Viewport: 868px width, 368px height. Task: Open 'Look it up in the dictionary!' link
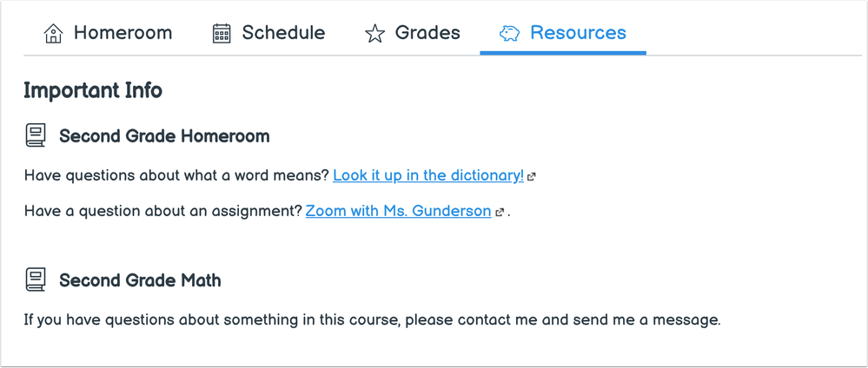427,176
